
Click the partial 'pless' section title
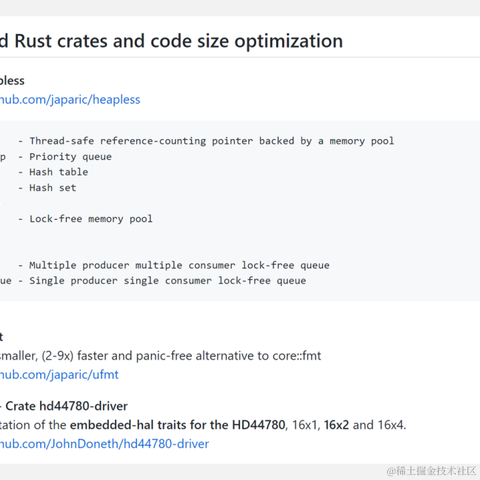[x=12, y=81]
